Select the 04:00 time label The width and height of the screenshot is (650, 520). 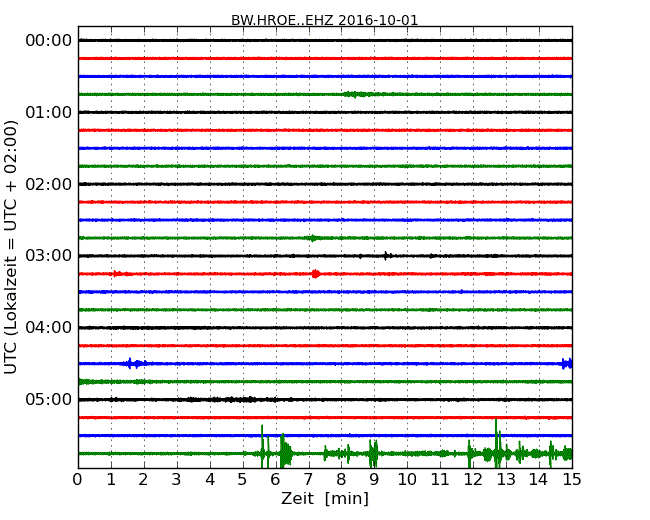pyautogui.click(x=49, y=328)
